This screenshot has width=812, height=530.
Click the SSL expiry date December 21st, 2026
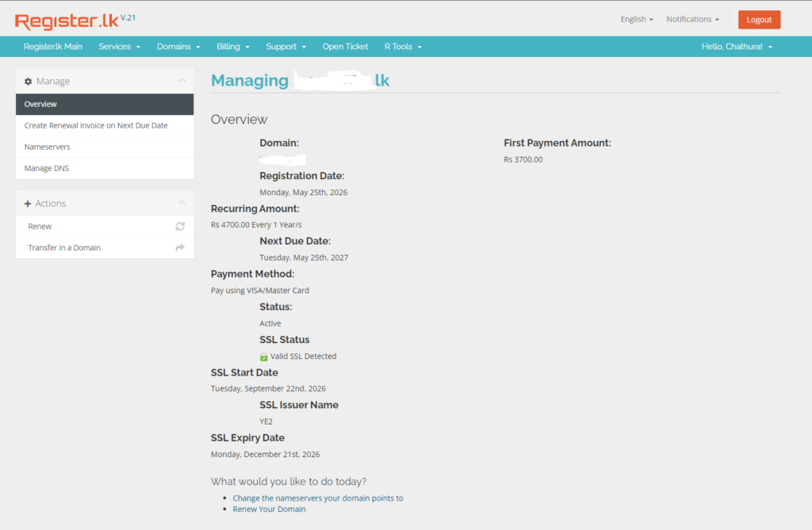(265, 454)
